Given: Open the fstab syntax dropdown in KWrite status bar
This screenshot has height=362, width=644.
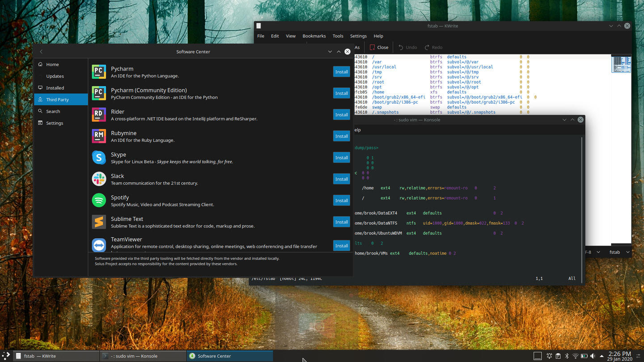Looking at the screenshot, I should pos(619,252).
